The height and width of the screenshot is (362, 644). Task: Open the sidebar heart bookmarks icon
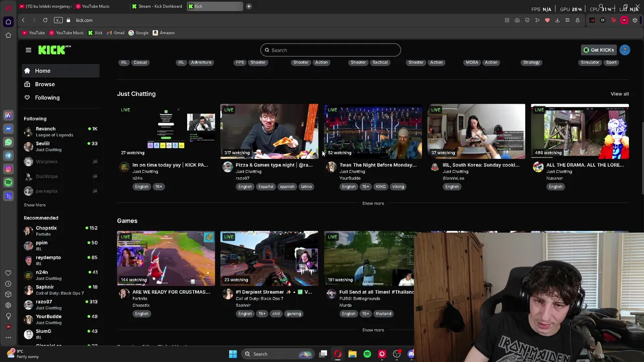point(8,273)
